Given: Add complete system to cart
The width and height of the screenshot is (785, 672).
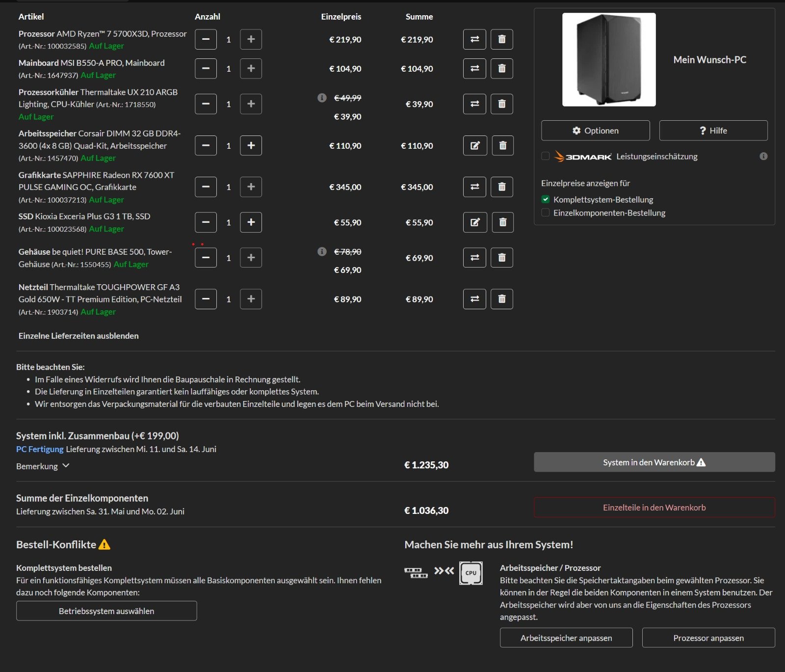Looking at the screenshot, I should tap(654, 462).
